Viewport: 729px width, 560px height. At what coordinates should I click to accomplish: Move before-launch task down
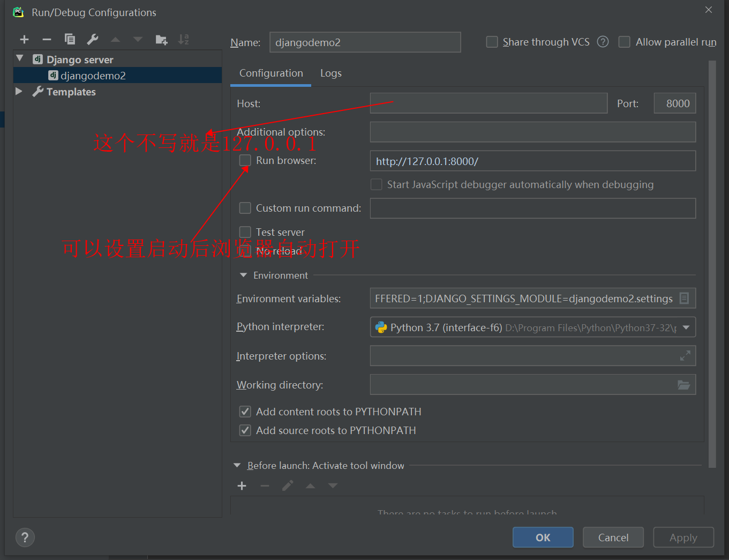click(333, 486)
